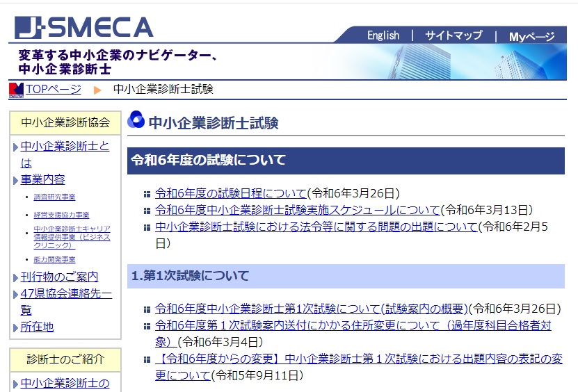This screenshot has height=392, width=578.
Task: Open 住所変更について link for 第1次試験
Action: coord(353,325)
